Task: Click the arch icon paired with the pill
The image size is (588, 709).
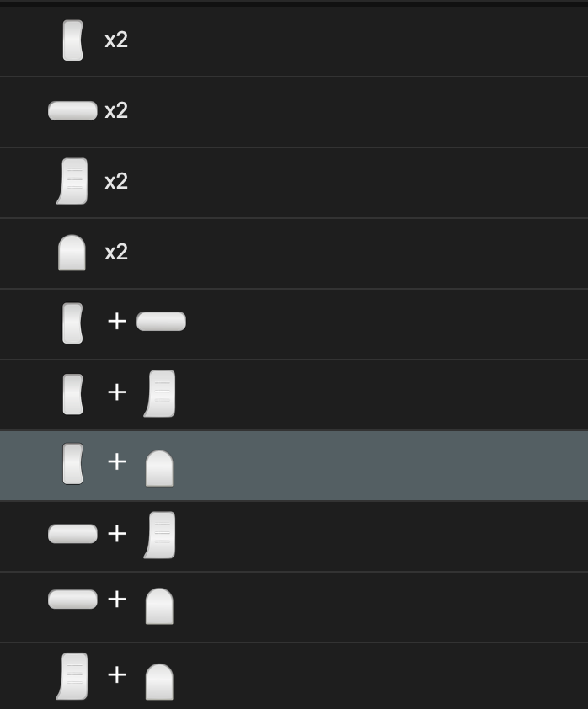Action: [x=159, y=606]
